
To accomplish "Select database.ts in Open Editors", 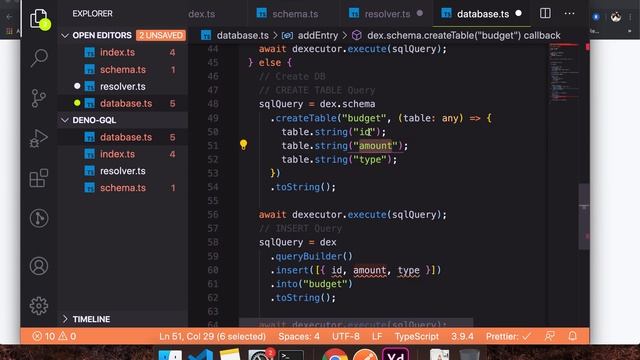I will point(122,103).
